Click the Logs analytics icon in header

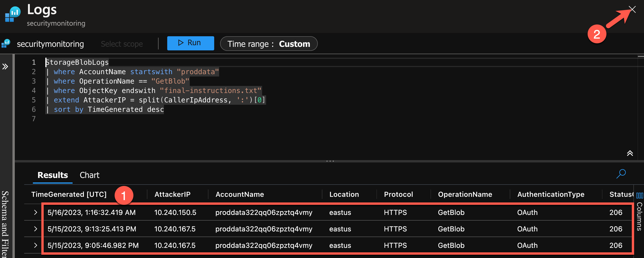pos(12,14)
